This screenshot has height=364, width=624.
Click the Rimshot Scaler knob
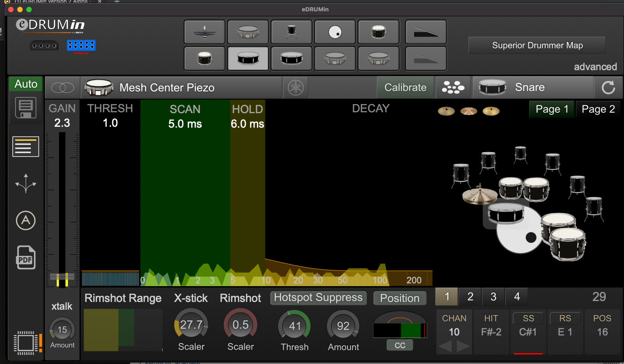(241, 325)
